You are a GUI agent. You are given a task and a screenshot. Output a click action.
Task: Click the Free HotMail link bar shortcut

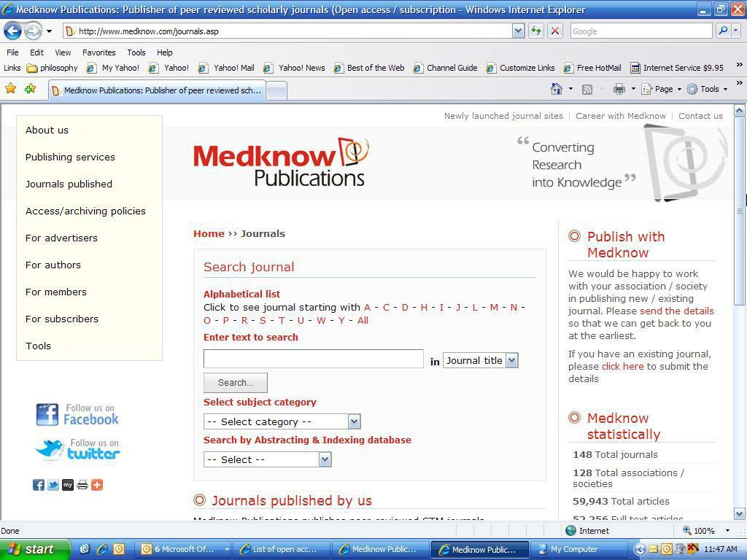click(592, 68)
